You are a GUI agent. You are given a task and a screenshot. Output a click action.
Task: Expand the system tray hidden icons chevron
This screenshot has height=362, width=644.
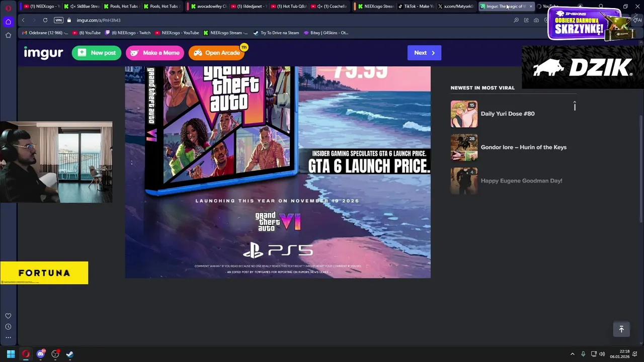(572, 354)
